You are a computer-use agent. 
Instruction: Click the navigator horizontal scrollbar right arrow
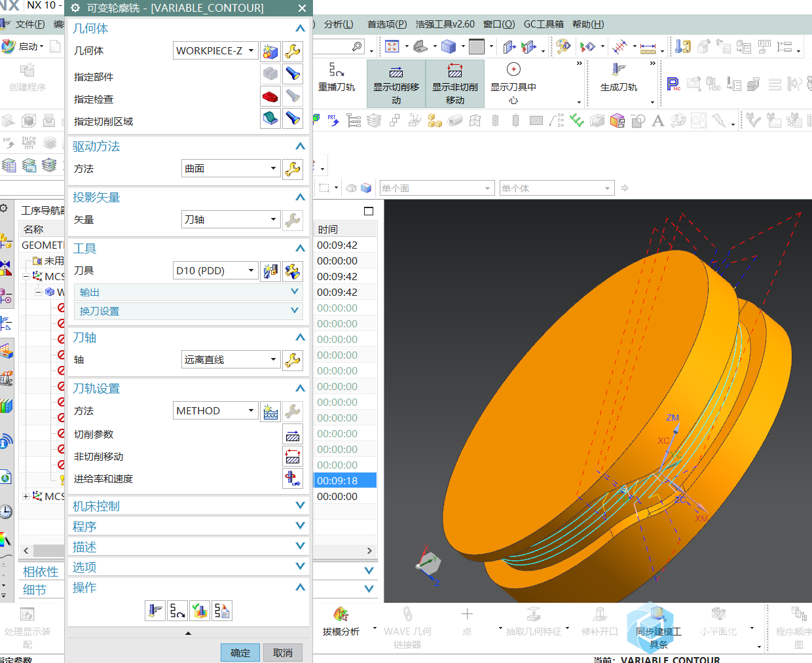pyautogui.click(x=369, y=550)
